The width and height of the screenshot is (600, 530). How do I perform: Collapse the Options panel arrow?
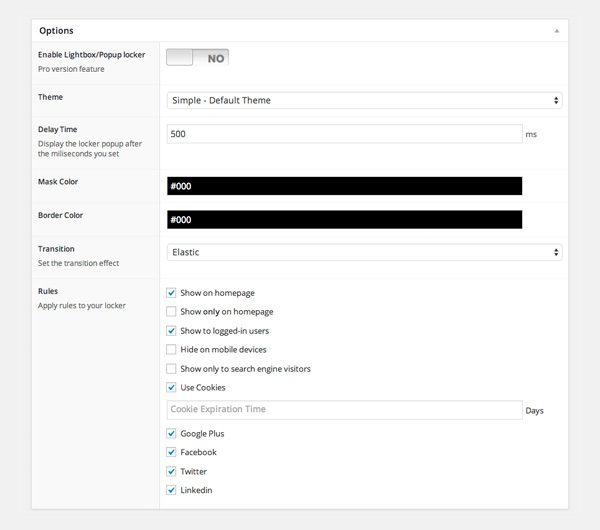[x=556, y=31]
